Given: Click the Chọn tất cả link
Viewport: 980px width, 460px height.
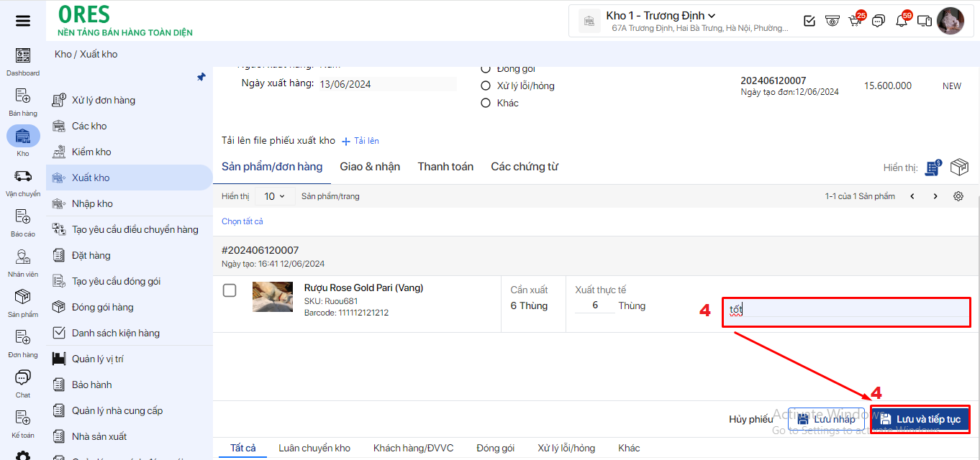Looking at the screenshot, I should click(242, 221).
